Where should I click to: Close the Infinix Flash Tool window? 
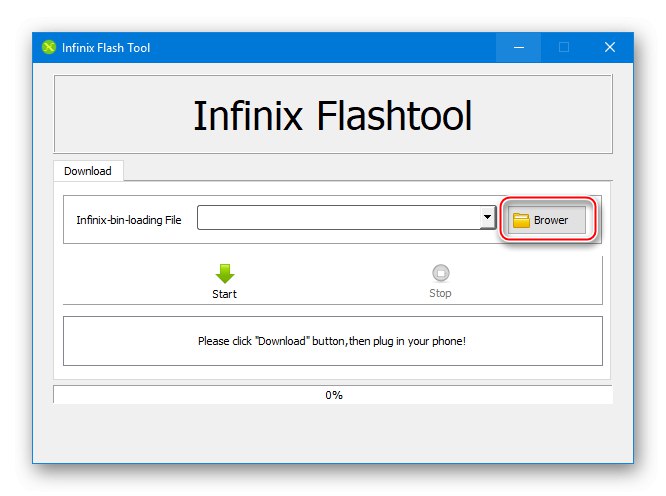[610, 47]
